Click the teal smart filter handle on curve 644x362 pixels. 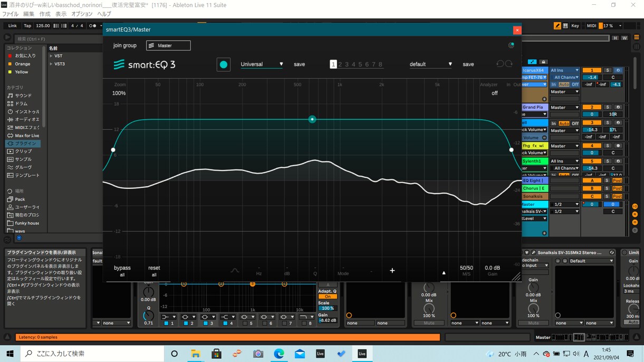pyautogui.click(x=312, y=119)
